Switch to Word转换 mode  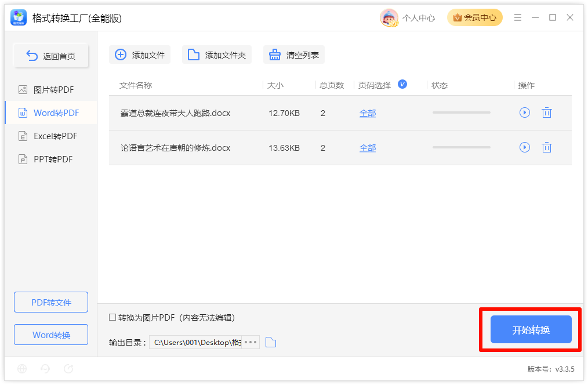(x=51, y=335)
